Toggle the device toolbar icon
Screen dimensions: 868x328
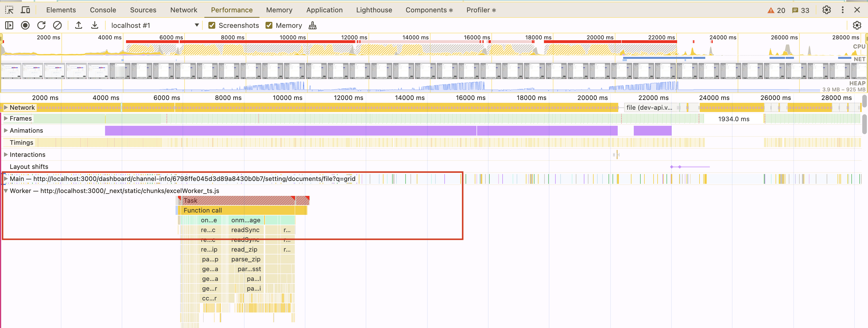(25, 10)
